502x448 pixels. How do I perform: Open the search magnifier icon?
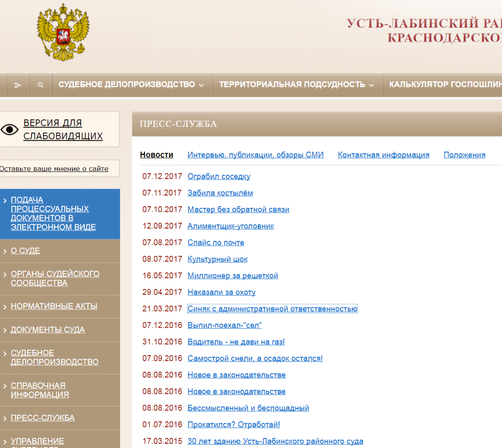click(x=40, y=85)
